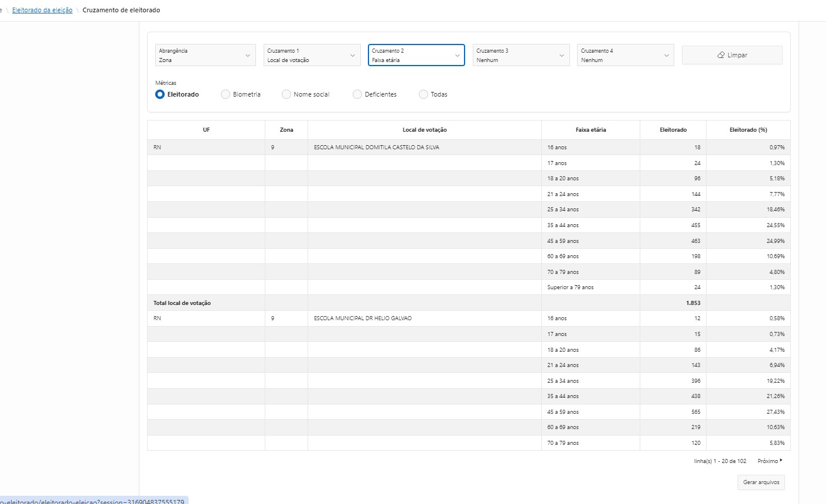Screen dimensions: 826x504
Task: Click the Faixa etária column header
Action: point(591,130)
